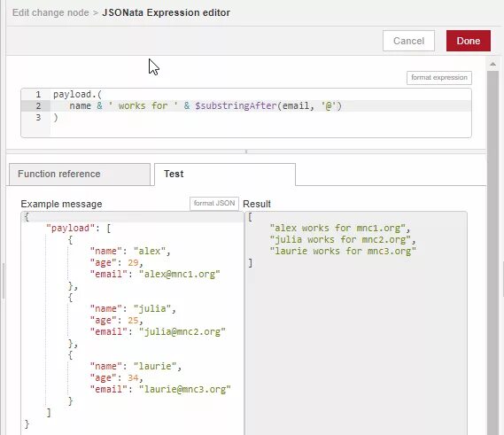Click the age value 34 in example
This screenshot has height=435, width=504.
click(133, 377)
